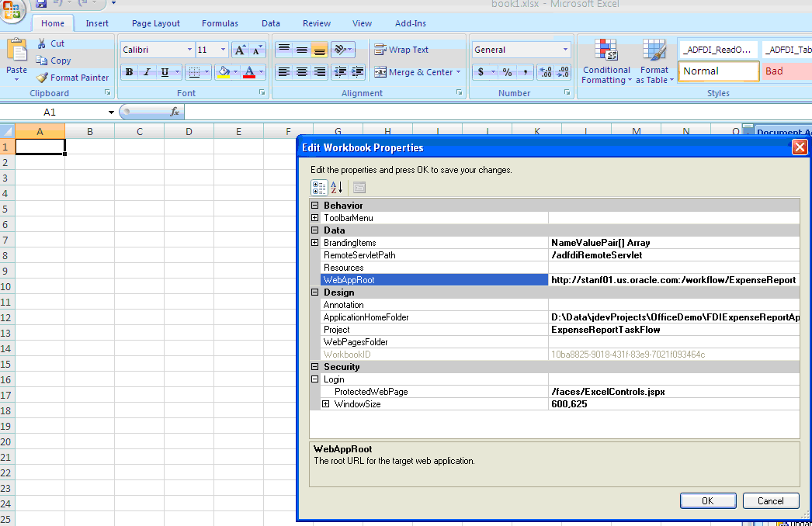
Task: Click the bottom align icon
Action: [320, 50]
